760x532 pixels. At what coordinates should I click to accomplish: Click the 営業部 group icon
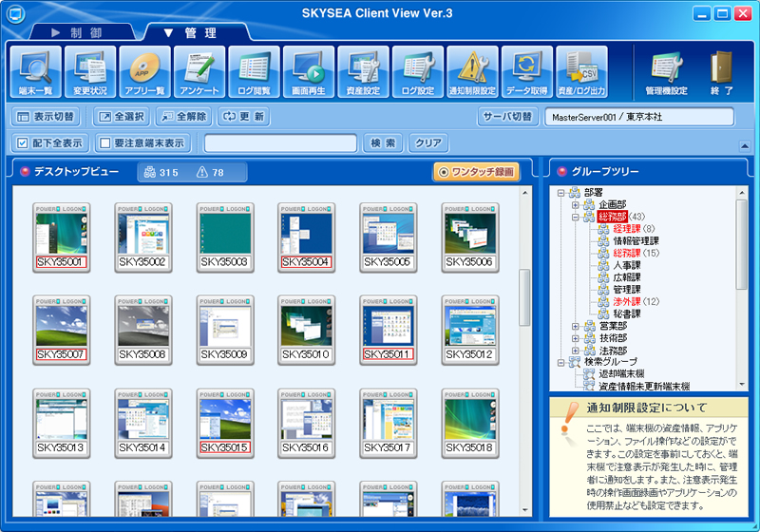coord(589,326)
